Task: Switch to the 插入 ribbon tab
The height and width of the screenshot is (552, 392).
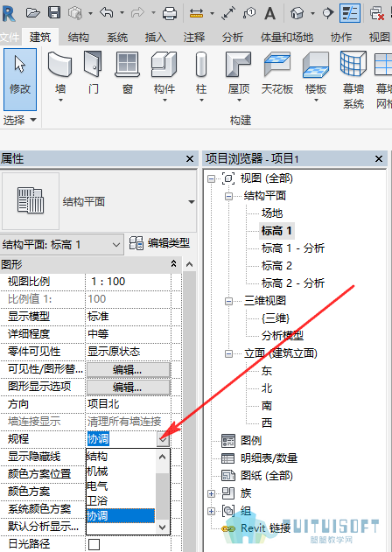Action: point(156,37)
